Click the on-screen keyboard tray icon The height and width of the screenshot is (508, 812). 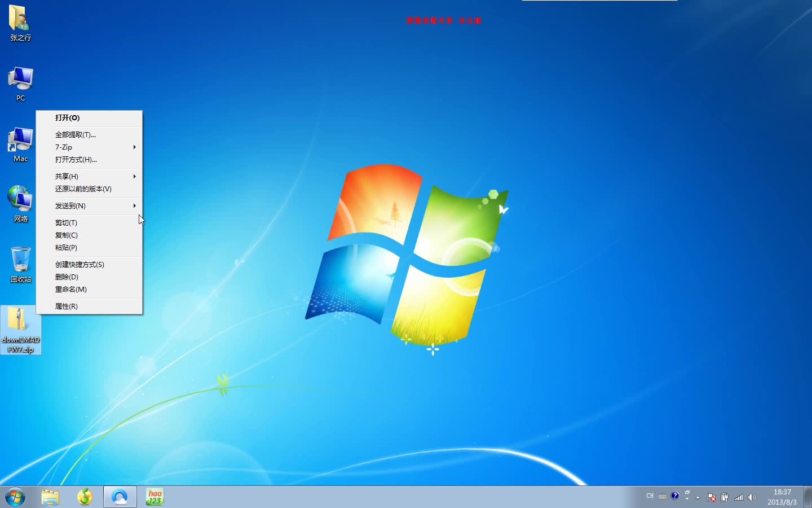click(x=663, y=497)
